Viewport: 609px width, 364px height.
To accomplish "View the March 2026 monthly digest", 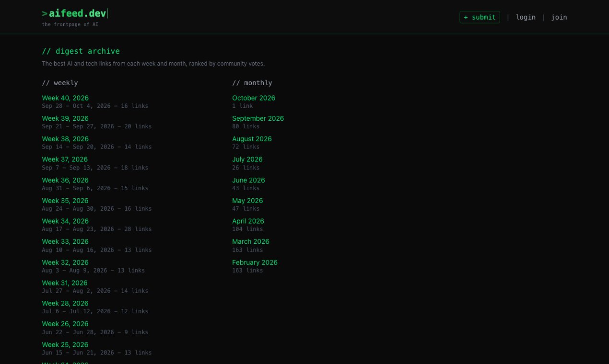I will [x=251, y=242].
